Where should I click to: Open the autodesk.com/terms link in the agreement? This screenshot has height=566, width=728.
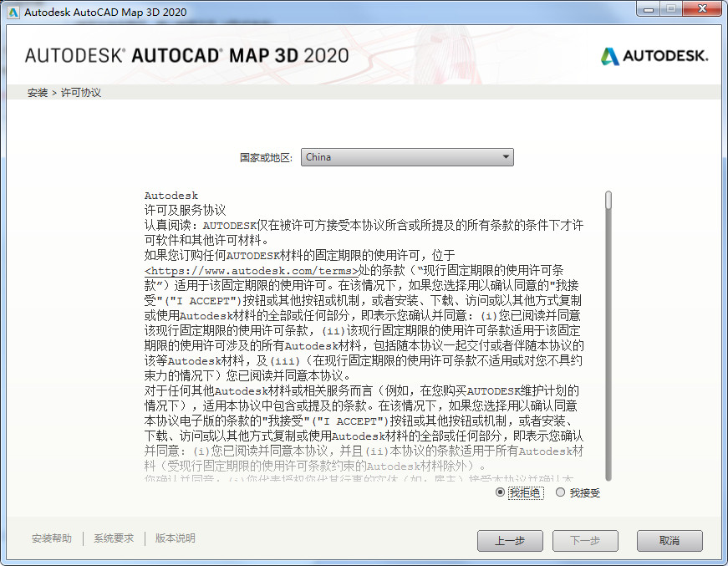point(252,271)
